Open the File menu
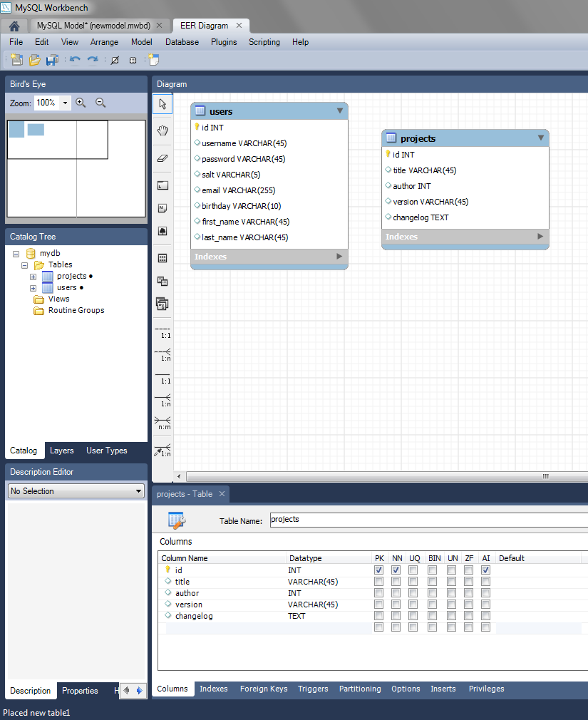Image resolution: width=588 pixels, height=720 pixels. point(16,42)
